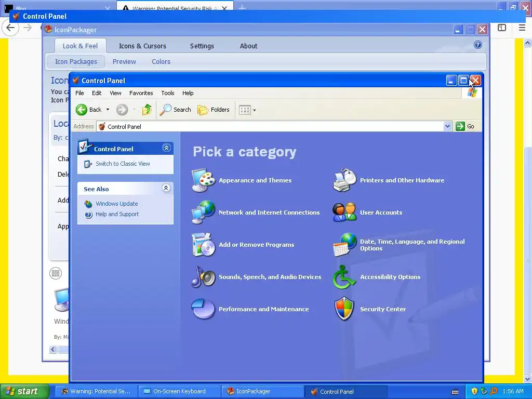This screenshot has width=532, height=399.
Task: Open IconPackager Settings tab
Action: [x=202, y=46]
